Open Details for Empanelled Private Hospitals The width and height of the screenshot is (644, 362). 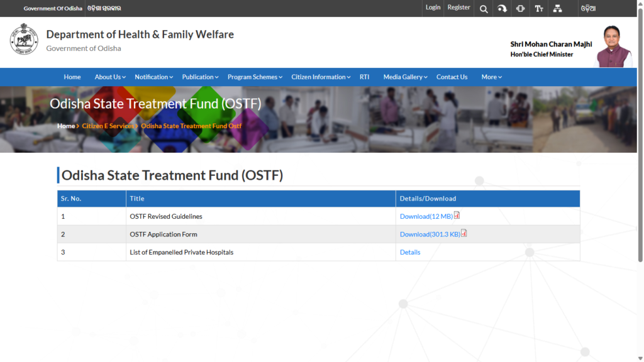(410, 253)
